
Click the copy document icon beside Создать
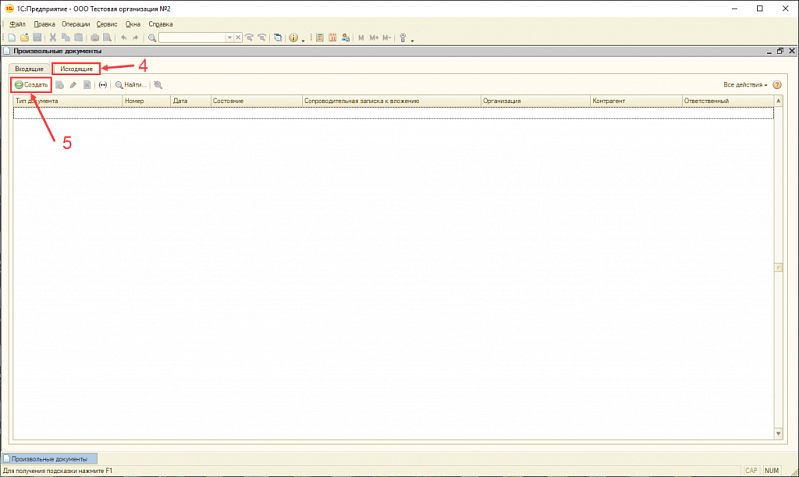pyautogui.click(x=60, y=85)
